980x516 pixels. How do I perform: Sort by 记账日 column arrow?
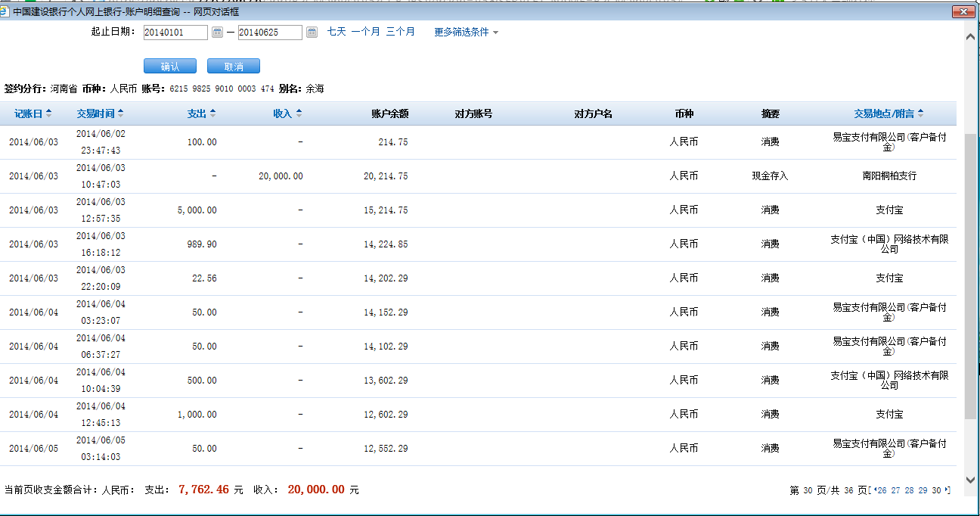(49, 113)
